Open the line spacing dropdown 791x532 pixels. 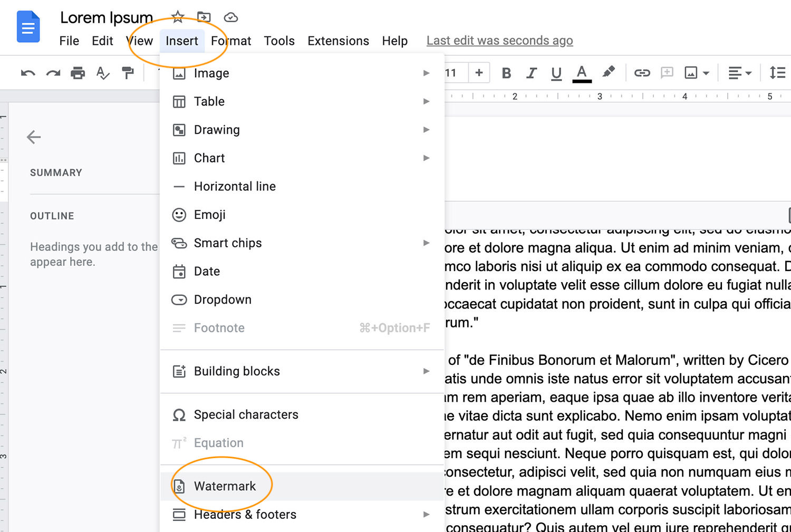click(778, 73)
